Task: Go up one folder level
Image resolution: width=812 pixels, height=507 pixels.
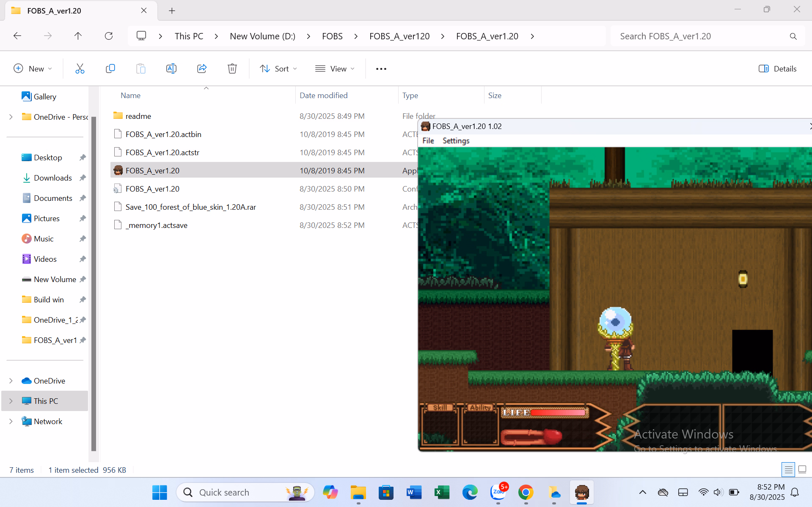Action: click(x=78, y=36)
